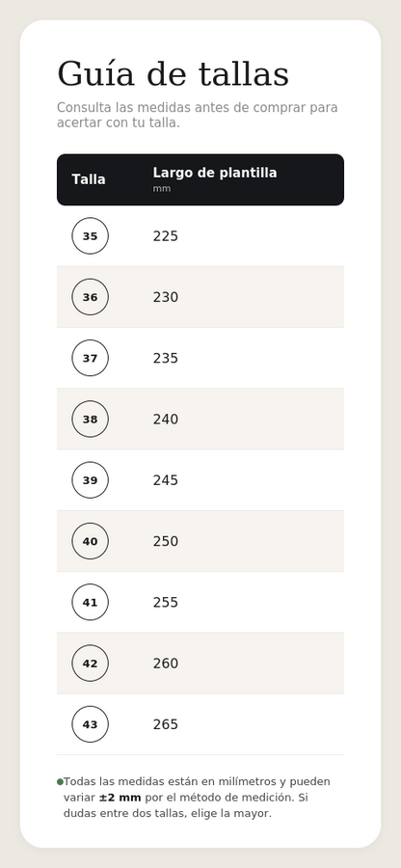Select the size 42 circle badge

(x=91, y=664)
